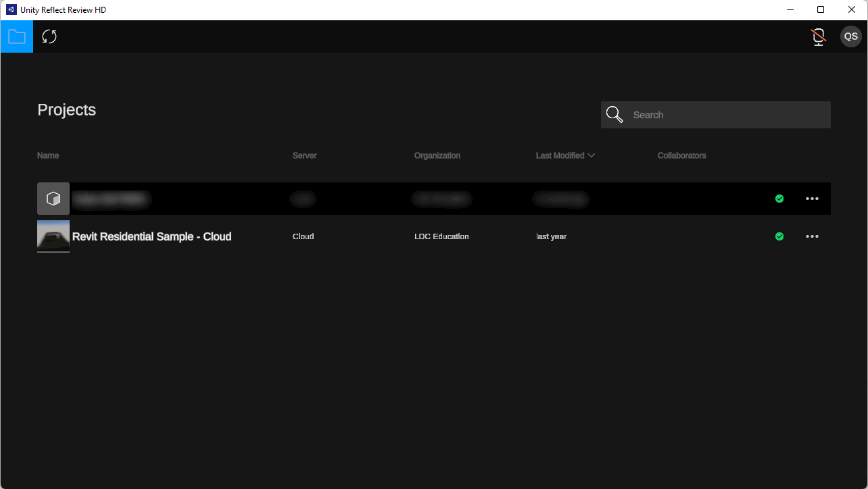Viewport: 868px width, 489px height.
Task: Sort projects by Server column
Action: [x=305, y=155]
